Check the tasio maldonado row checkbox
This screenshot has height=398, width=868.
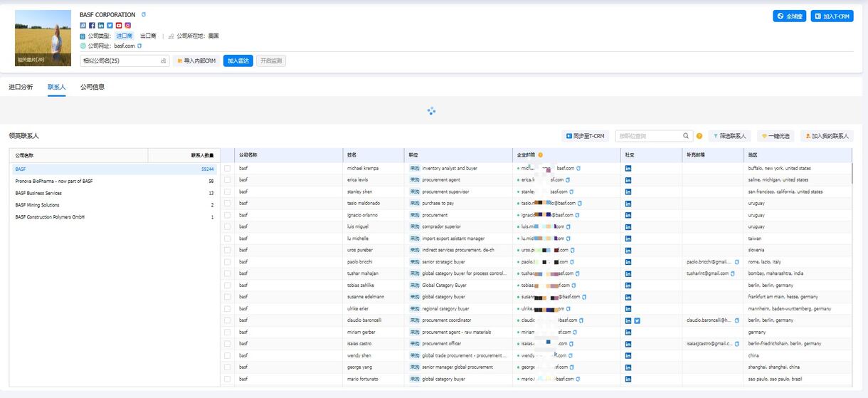[x=228, y=203]
